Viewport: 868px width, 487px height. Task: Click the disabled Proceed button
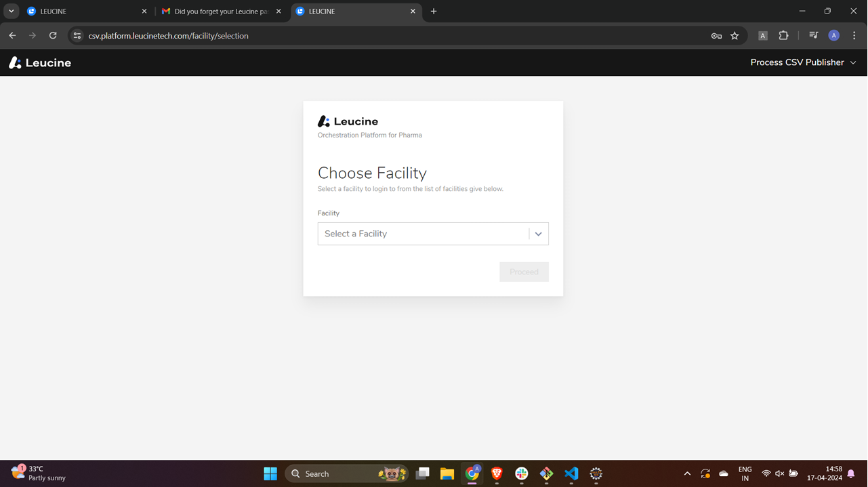pos(524,272)
